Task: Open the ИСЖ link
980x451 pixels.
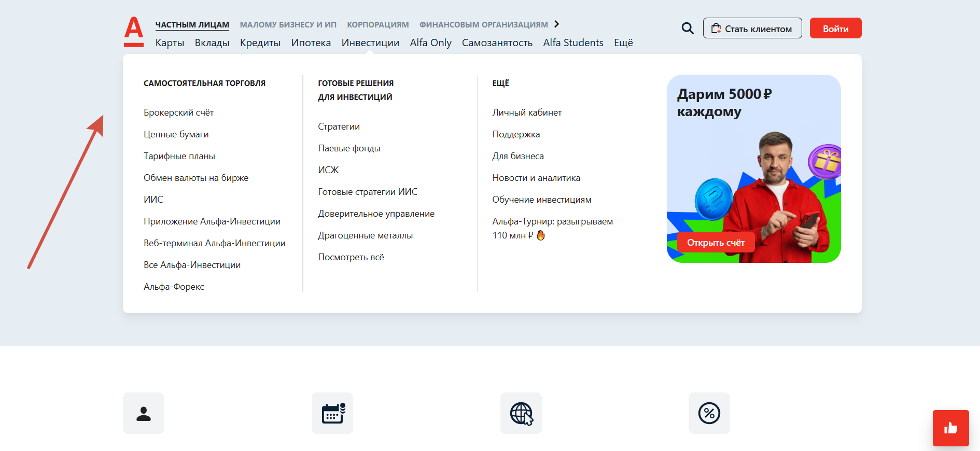Action: tap(328, 170)
